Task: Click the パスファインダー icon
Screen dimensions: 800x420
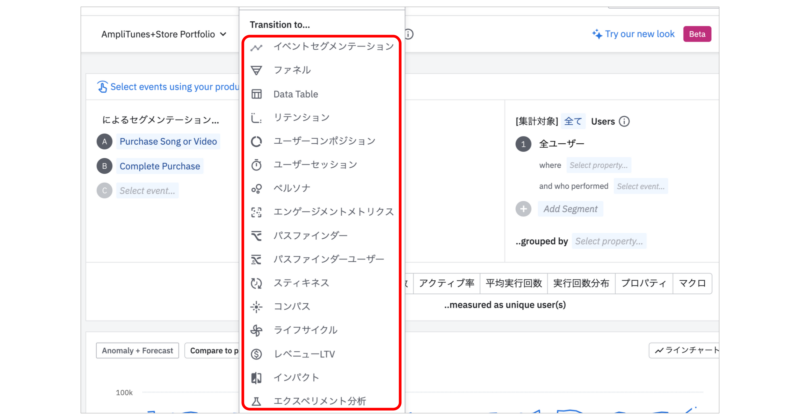Action: [x=257, y=236]
